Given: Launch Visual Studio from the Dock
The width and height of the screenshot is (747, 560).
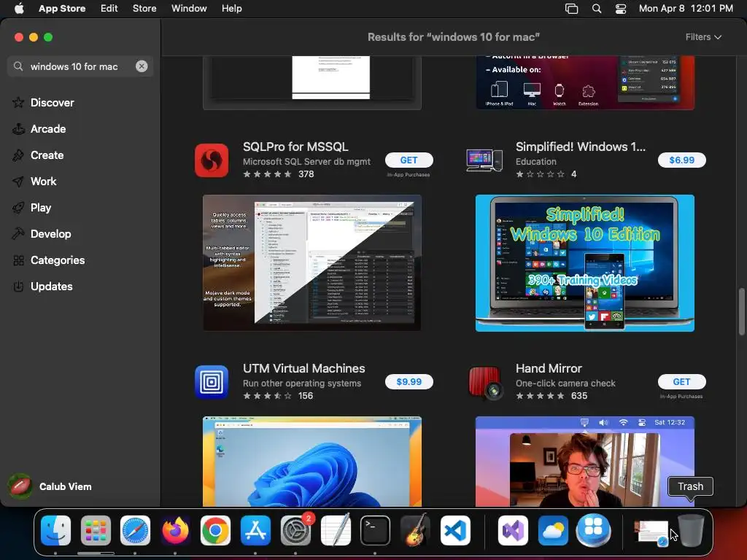Looking at the screenshot, I should 513,530.
